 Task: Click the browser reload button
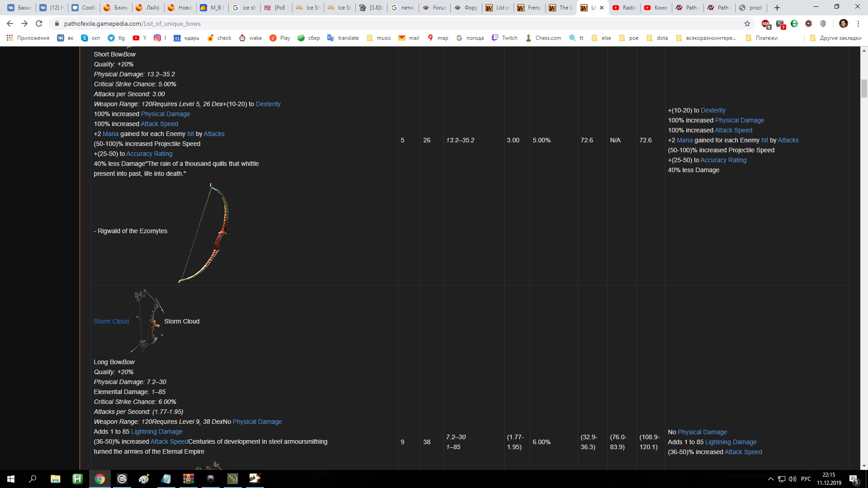point(39,23)
